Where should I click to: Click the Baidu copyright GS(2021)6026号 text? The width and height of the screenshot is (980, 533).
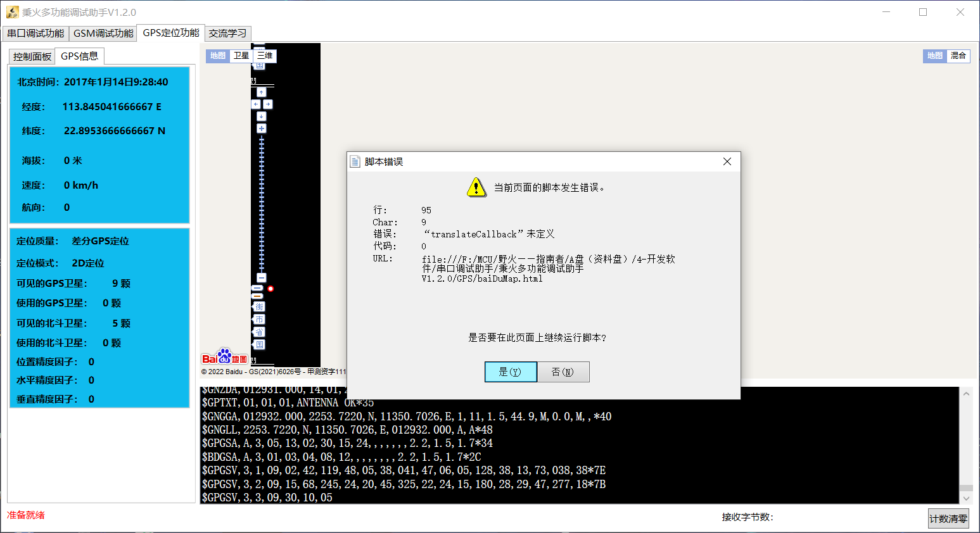274,372
